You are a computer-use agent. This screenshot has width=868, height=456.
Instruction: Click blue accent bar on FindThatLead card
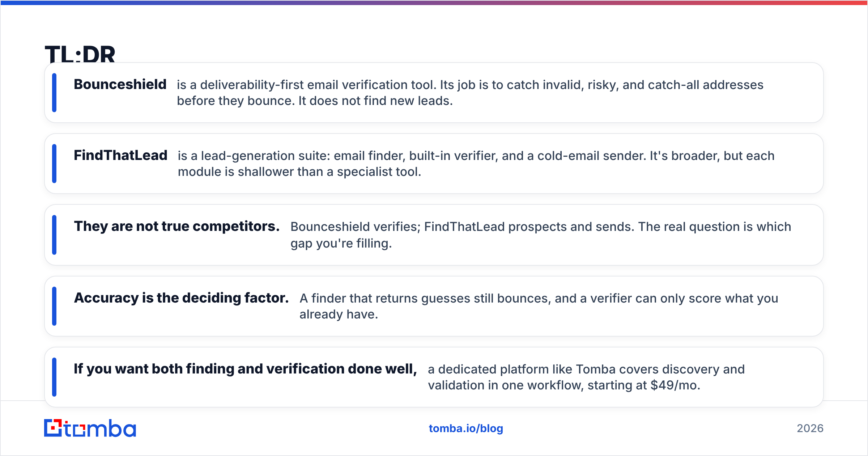(x=54, y=164)
